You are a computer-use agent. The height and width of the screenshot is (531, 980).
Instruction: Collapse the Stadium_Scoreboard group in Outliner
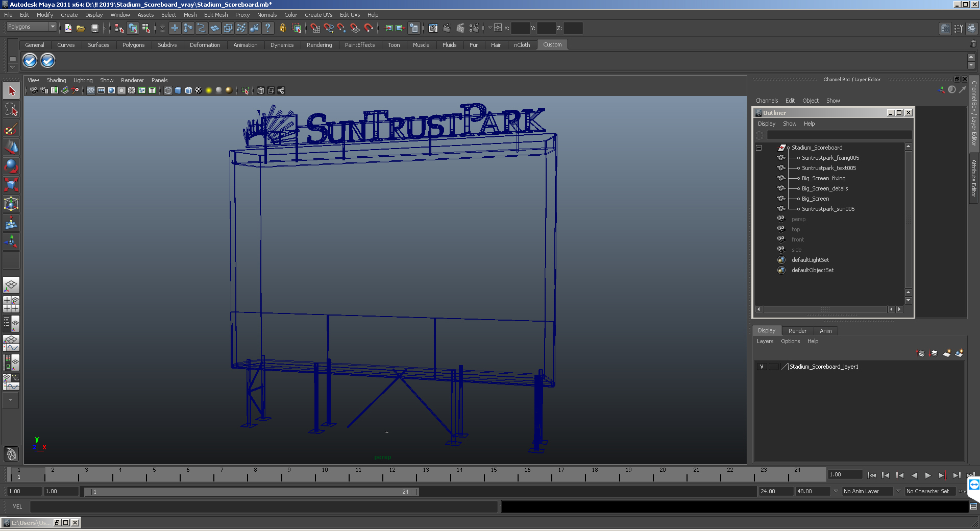pos(759,148)
